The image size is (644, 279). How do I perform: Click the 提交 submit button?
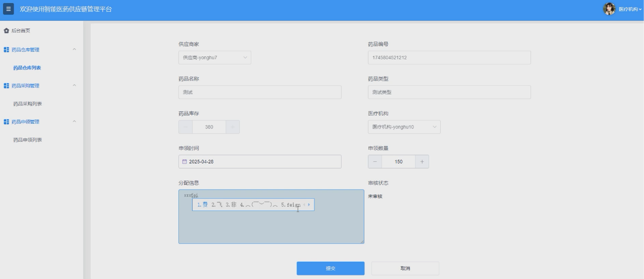330,268
